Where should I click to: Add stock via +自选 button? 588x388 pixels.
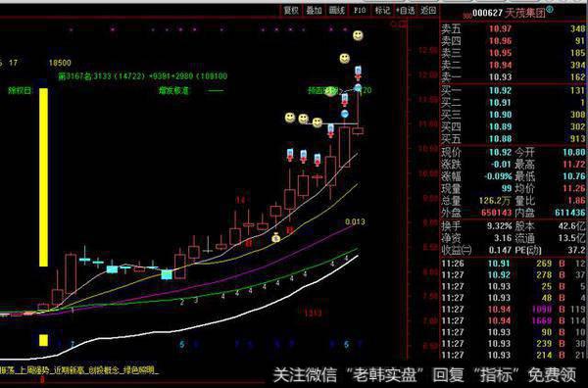pyautogui.click(x=406, y=11)
